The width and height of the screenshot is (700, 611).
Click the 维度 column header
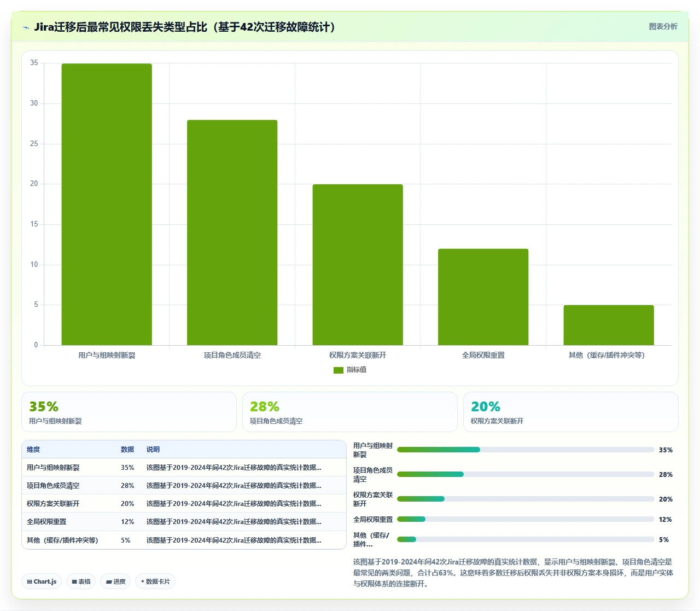tap(33, 450)
